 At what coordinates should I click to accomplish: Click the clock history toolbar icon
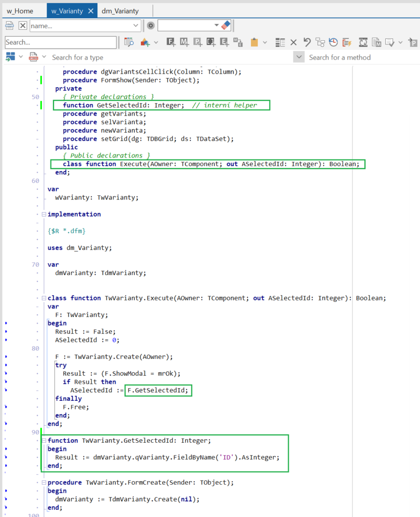click(334, 42)
